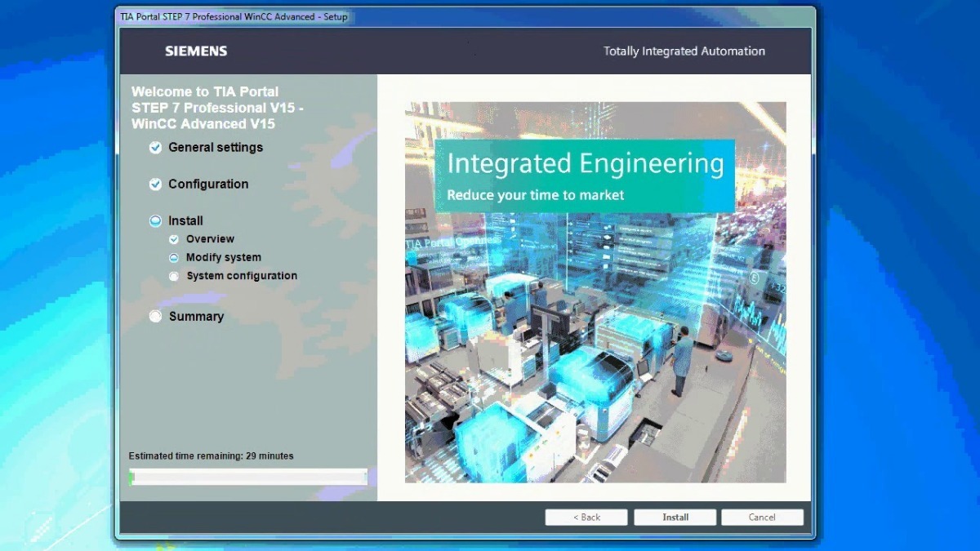Image resolution: width=980 pixels, height=551 pixels.
Task: Click the SIEMENS logo in header
Action: (x=196, y=51)
